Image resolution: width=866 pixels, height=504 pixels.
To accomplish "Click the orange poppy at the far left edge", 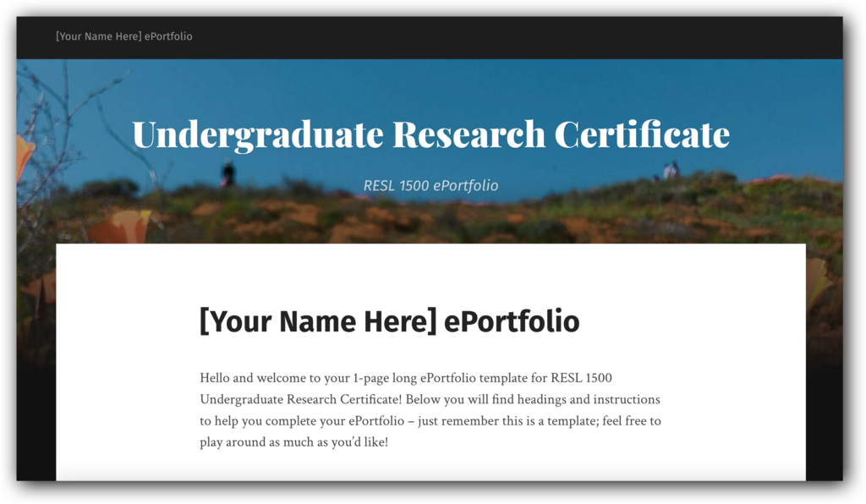I will tap(24, 156).
